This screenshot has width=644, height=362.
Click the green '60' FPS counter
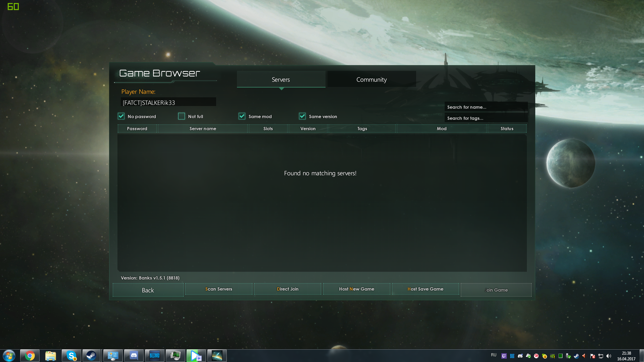tap(13, 6)
